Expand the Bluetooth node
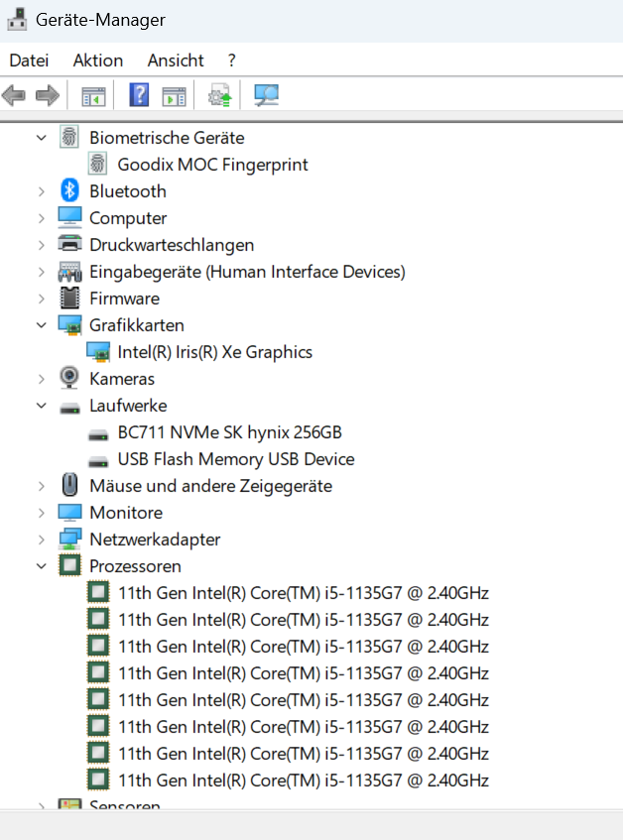The height and width of the screenshot is (840, 623). [42, 191]
